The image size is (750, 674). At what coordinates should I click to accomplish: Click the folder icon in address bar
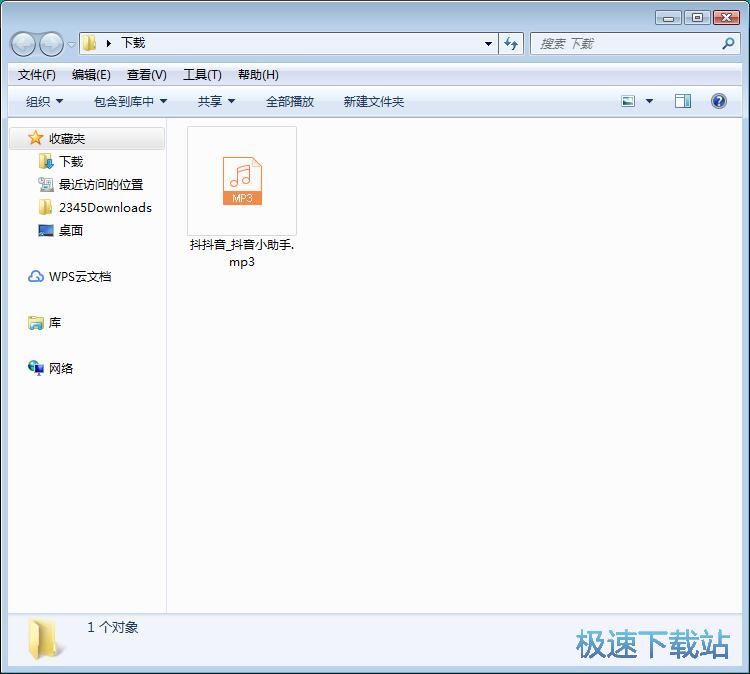click(x=89, y=44)
